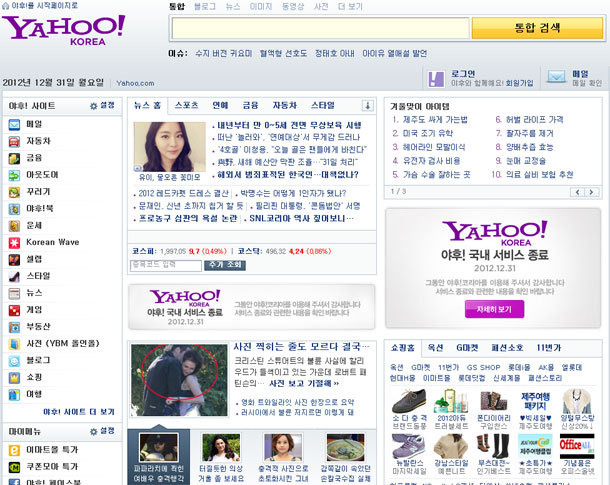Image resolution: width=610 pixels, height=485 pixels.
Task: Click the stock code input field
Action: click(166, 265)
